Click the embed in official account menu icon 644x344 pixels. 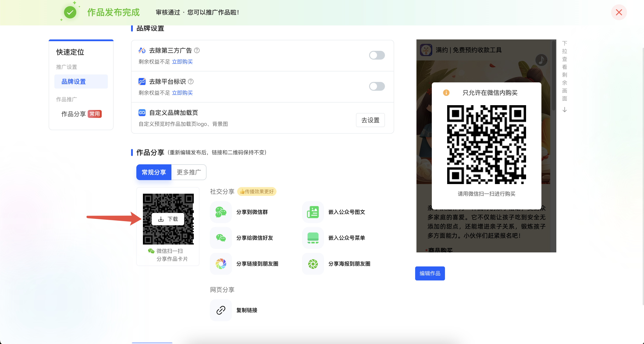click(x=313, y=238)
